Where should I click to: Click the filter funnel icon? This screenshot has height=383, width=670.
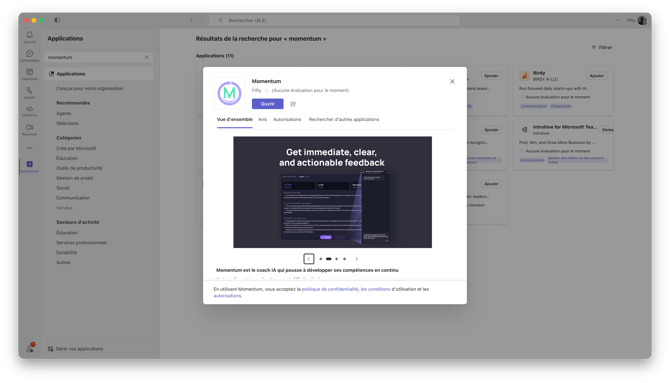[594, 47]
